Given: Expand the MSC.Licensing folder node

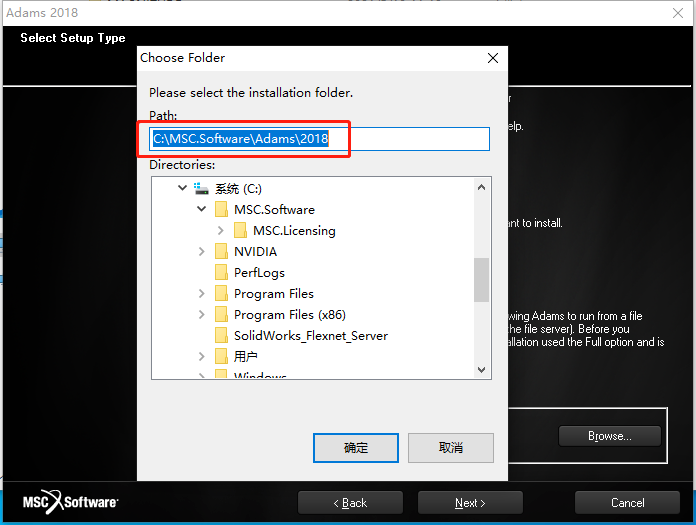Looking at the screenshot, I should coord(221,230).
